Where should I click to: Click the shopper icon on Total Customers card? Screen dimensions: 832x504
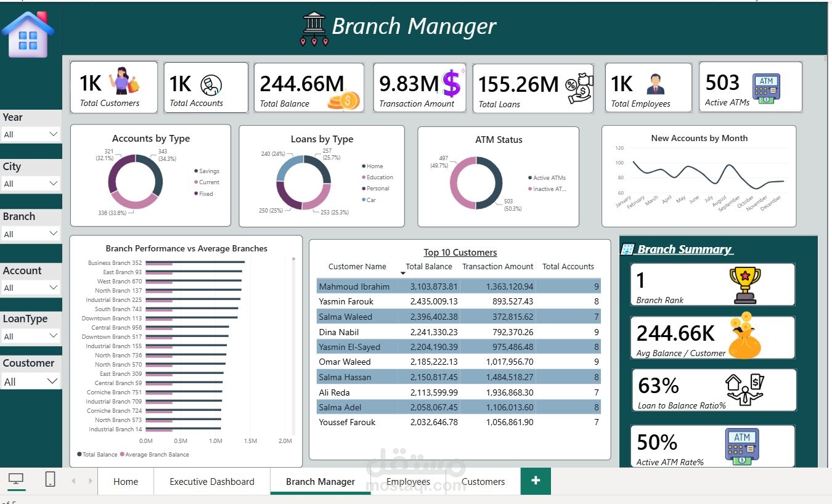(x=124, y=80)
